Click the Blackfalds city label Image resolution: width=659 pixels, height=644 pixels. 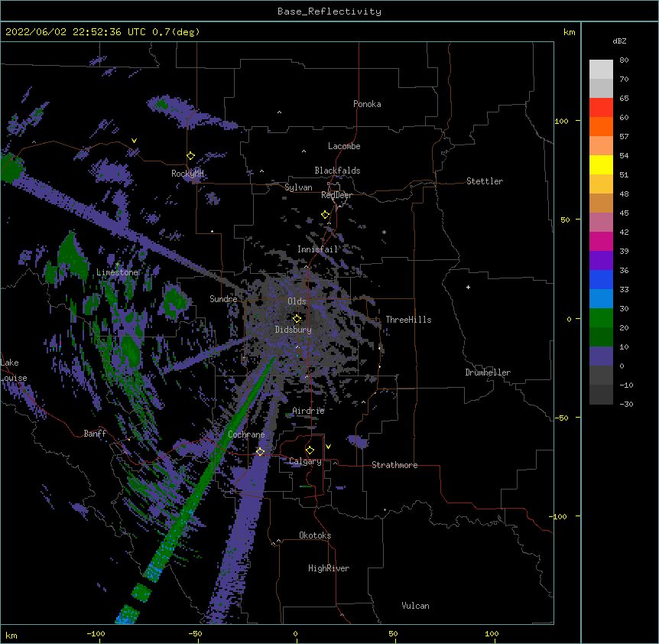337,171
